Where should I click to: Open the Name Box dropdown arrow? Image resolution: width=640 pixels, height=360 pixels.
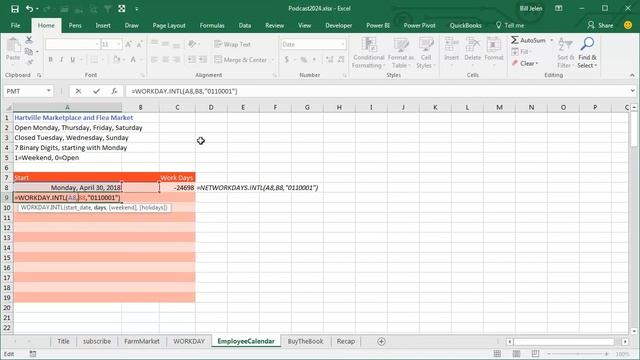[x=48, y=91]
